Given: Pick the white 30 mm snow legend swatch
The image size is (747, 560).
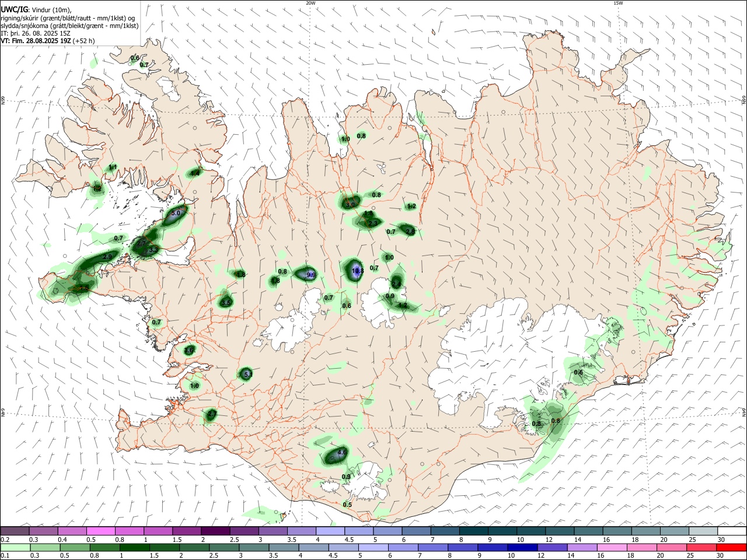Looking at the screenshot, I should click(732, 531).
